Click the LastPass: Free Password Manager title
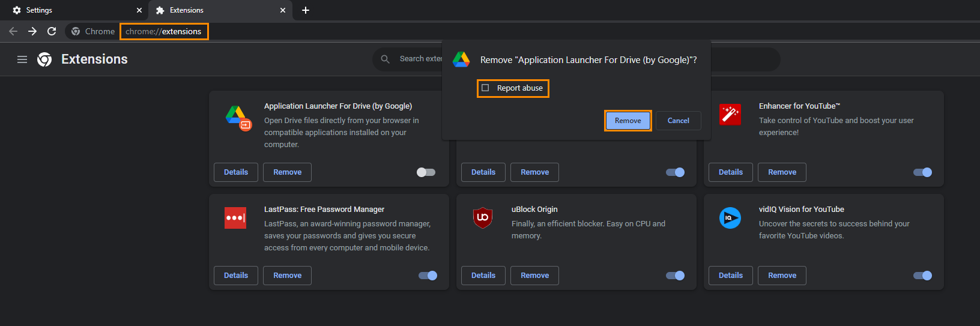 click(324, 210)
